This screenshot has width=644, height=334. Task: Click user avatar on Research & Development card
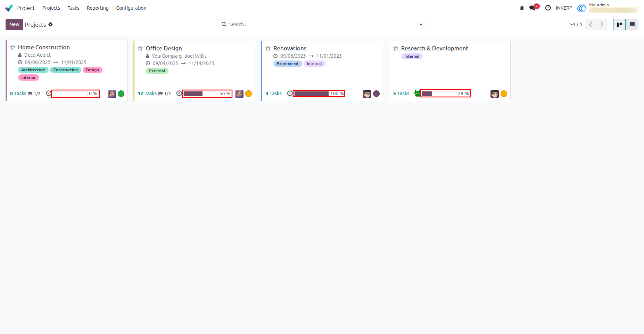point(495,94)
